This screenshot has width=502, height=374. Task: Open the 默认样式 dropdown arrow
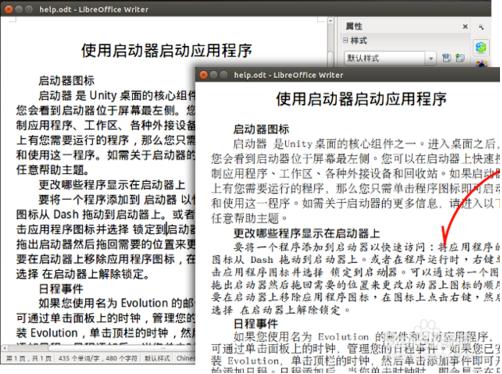pos(430,58)
